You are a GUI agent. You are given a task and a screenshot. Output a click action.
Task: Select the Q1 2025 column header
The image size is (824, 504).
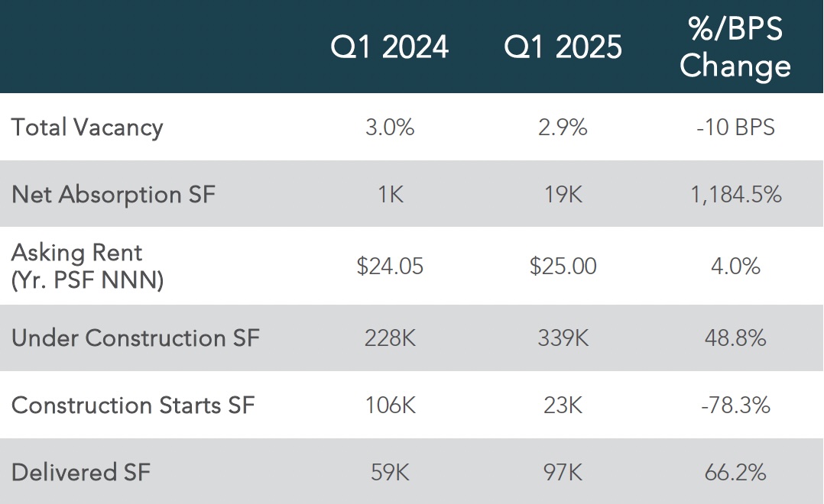pyautogui.click(x=563, y=47)
